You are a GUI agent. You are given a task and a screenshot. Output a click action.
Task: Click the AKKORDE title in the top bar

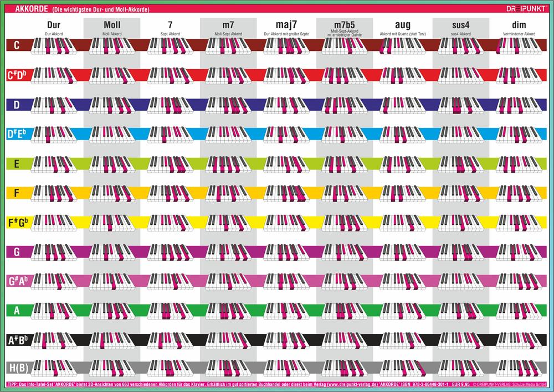(x=31, y=9)
